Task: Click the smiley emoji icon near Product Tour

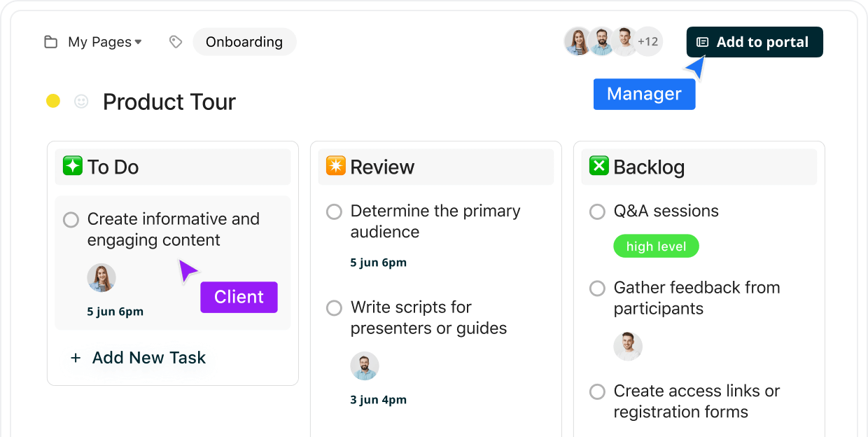Action: 81,102
